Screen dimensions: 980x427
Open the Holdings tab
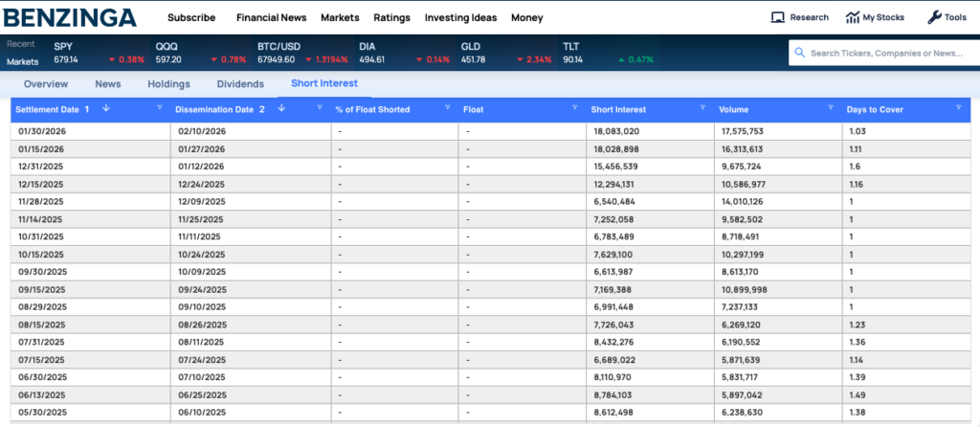pyautogui.click(x=168, y=84)
